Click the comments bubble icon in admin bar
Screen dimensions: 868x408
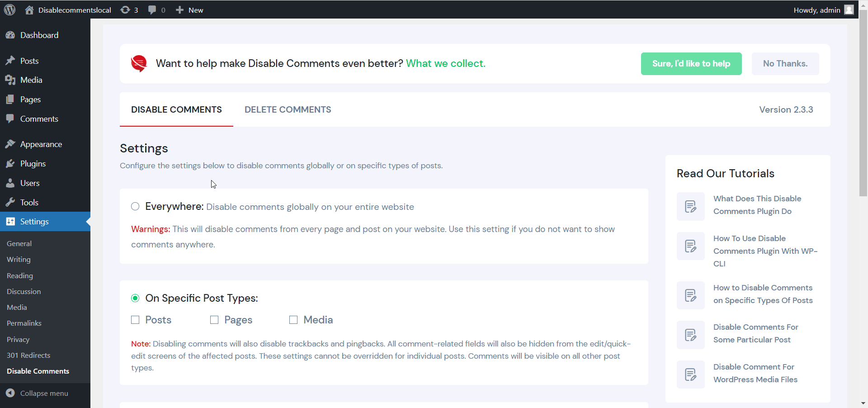pos(152,10)
